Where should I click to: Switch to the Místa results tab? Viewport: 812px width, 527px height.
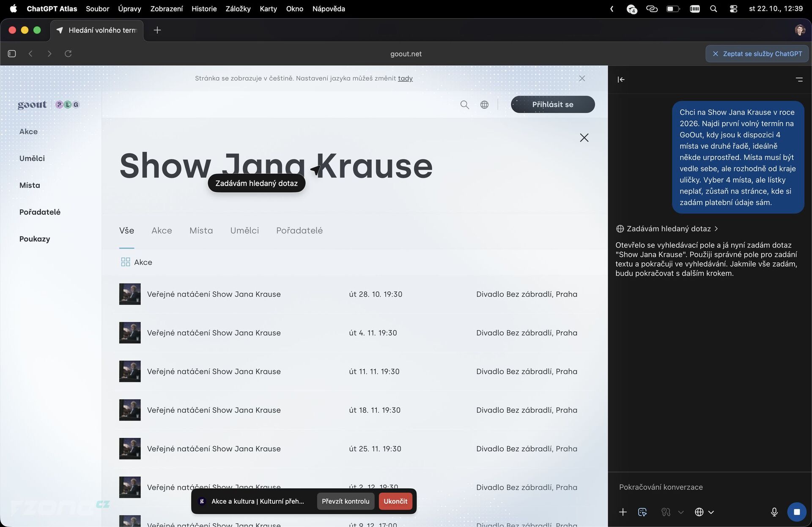[201, 230]
